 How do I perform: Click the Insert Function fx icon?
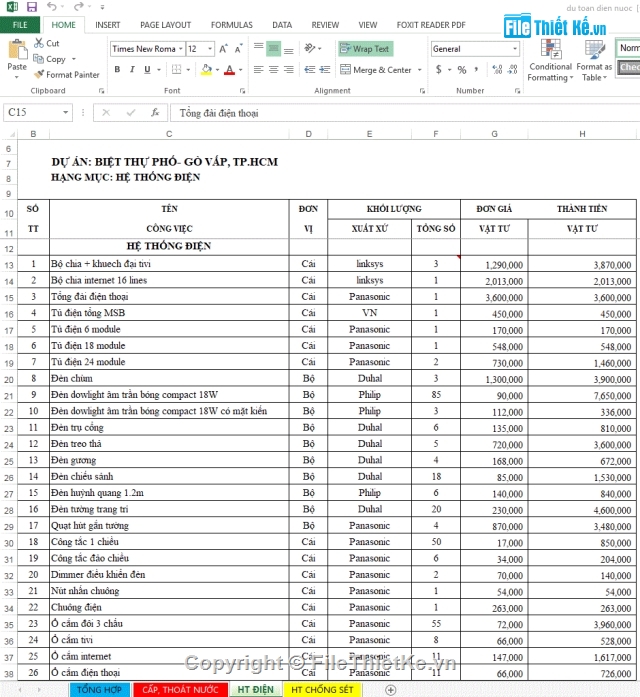155,112
